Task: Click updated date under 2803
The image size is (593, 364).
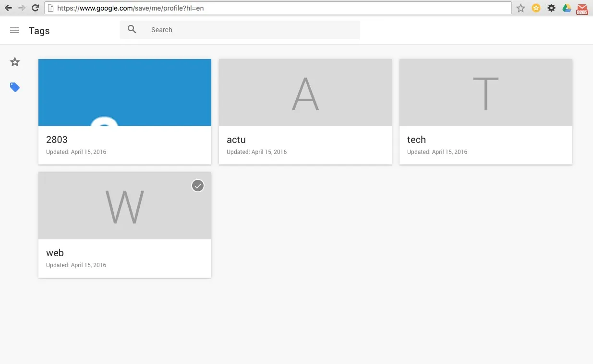Action: click(x=76, y=152)
